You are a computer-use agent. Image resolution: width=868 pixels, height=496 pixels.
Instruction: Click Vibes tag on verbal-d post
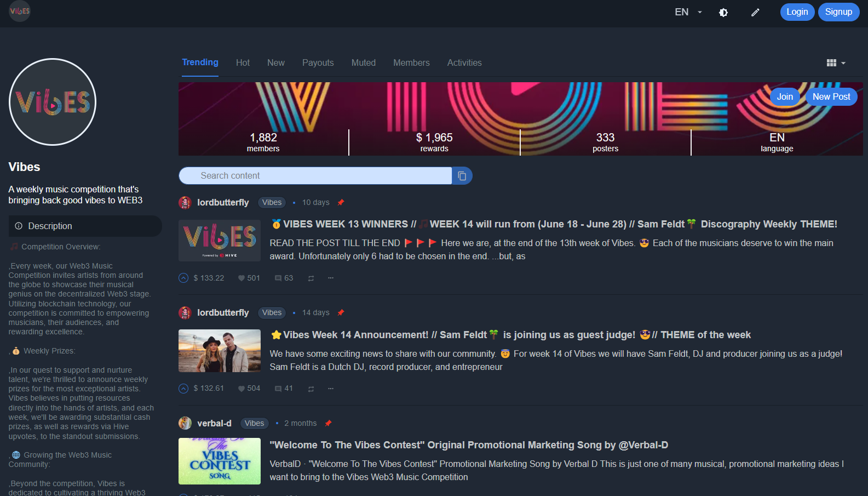[x=254, y=423]
